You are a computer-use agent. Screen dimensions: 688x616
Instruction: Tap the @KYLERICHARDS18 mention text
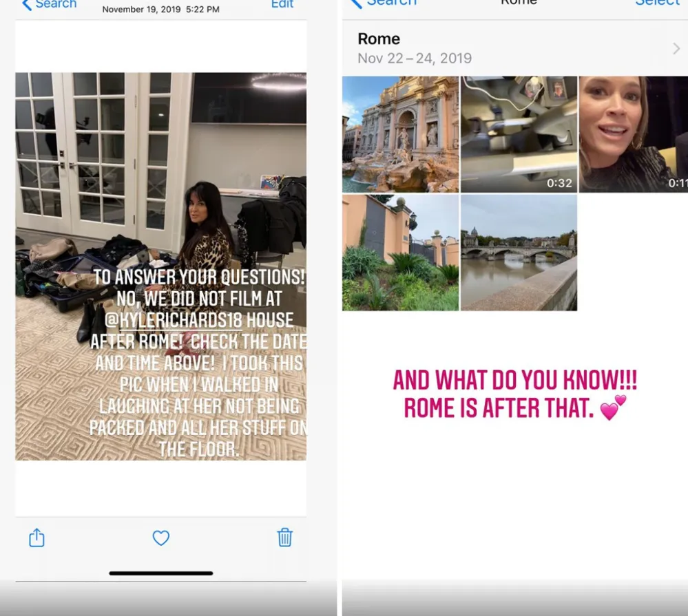pyautogui.click(x=198, y=320)
